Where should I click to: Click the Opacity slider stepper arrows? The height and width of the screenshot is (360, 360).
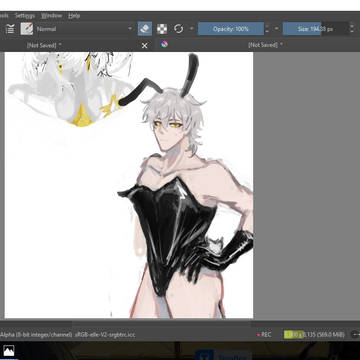click(267, 29)
